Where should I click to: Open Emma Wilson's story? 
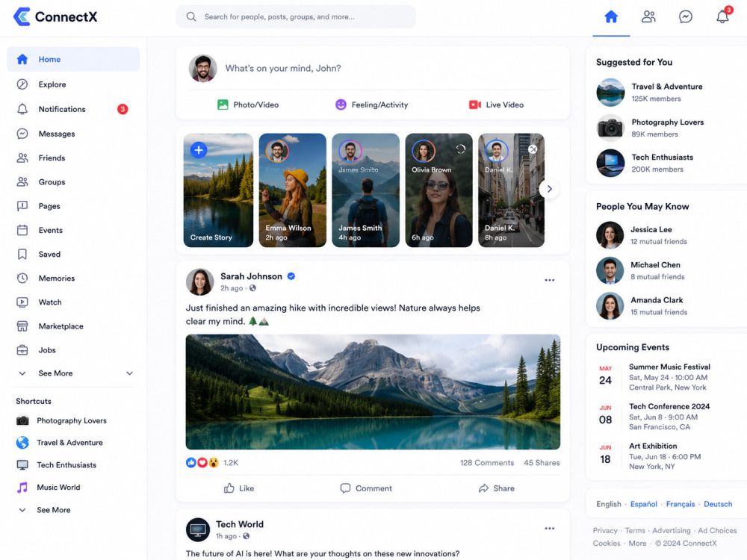click(293, 190)
